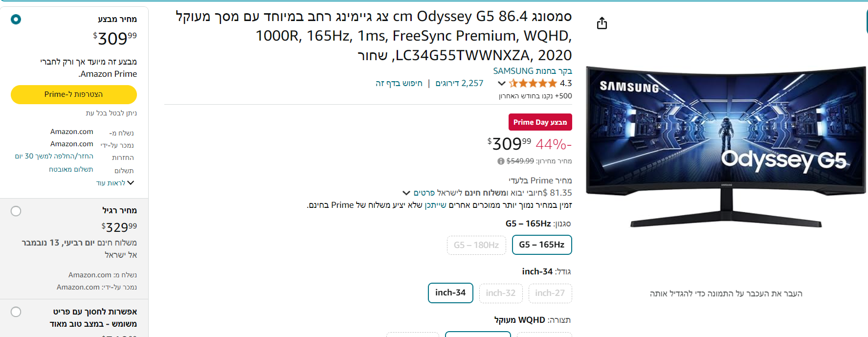
Task: Open the SAMSUNG store link
Action: [x=532, y=71]
